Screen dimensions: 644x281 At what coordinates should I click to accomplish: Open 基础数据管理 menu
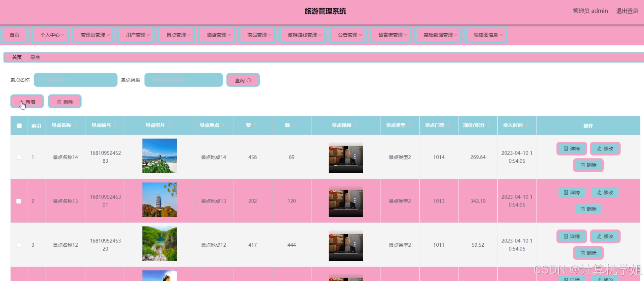[438, 35]
